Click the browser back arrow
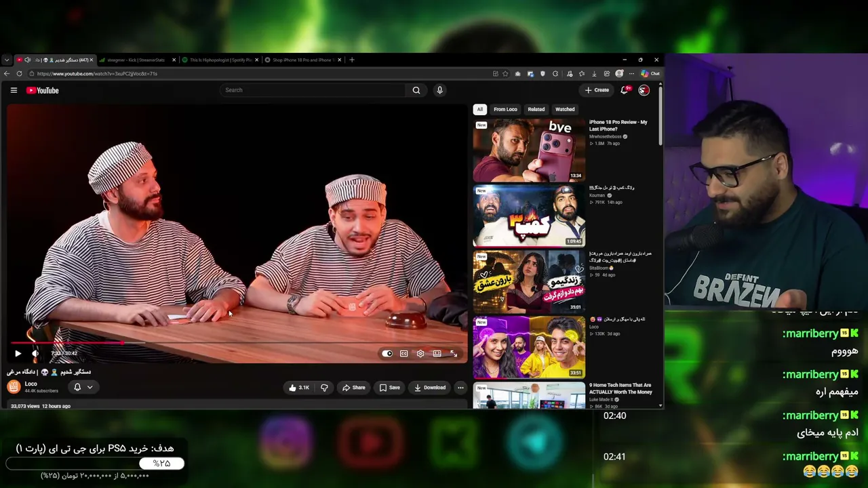 click(7, 73)
